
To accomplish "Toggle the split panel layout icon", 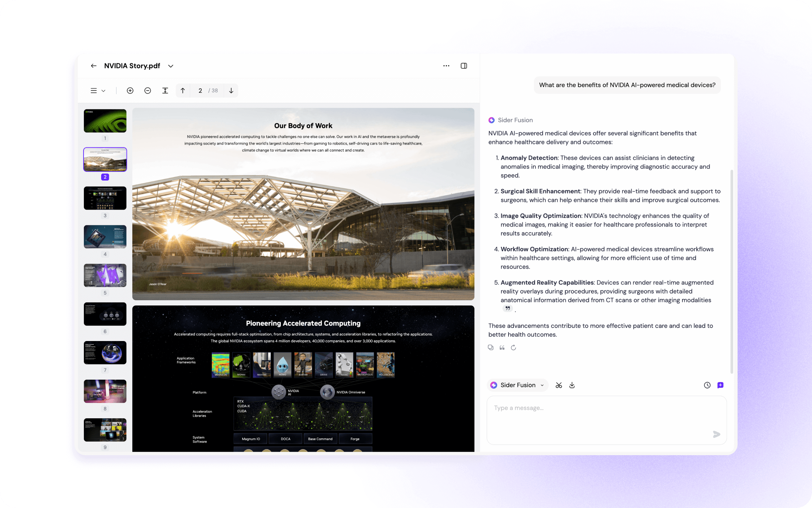I will tap(464, 66).
